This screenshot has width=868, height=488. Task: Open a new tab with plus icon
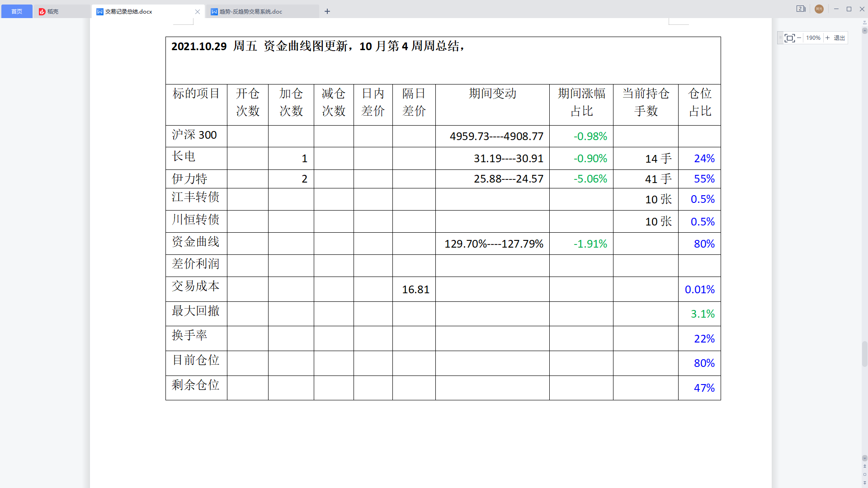(x=327, y=11)
